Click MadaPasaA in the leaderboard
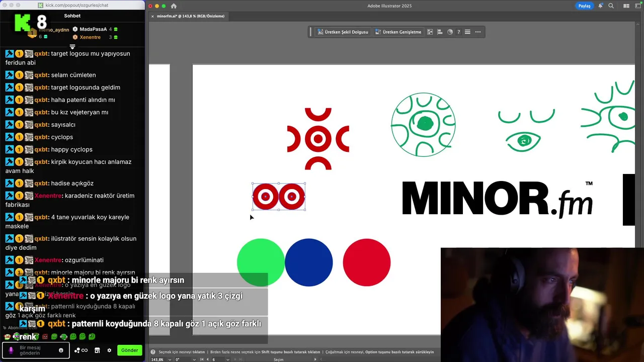Viewport: 644px width, 362px height. pyautogui.click(x=93, y=29)
